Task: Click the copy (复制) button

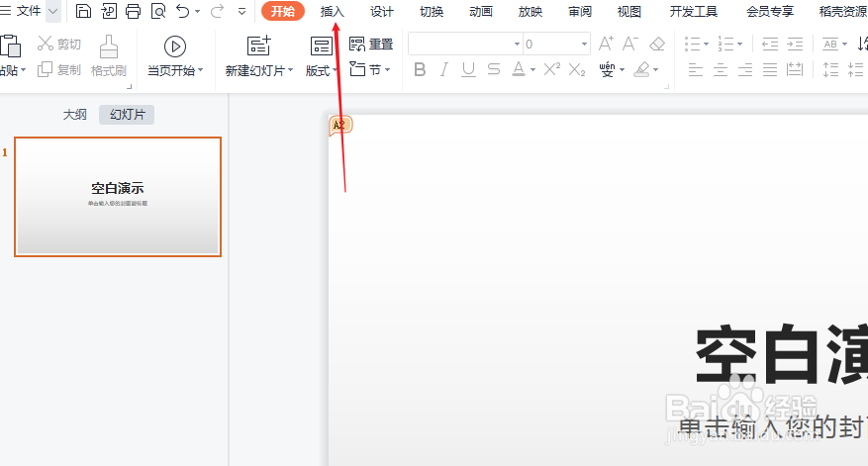Action: 59,69
